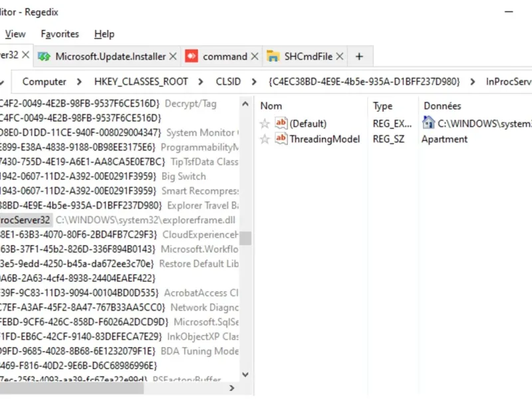532x399 pixels.
Task: Close the Microsoft.Update.Installer tab
Action: tap(173, 57)
